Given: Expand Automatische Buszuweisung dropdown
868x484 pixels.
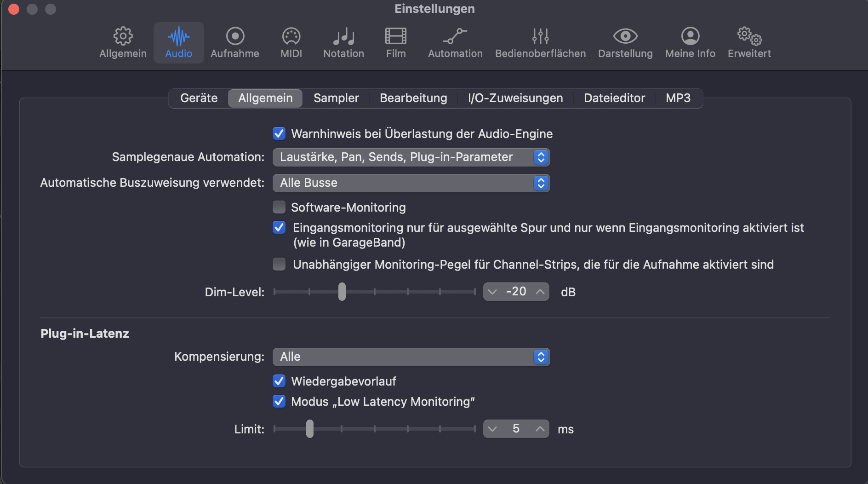Looking at the screenshot, I should tap(411, 183).
